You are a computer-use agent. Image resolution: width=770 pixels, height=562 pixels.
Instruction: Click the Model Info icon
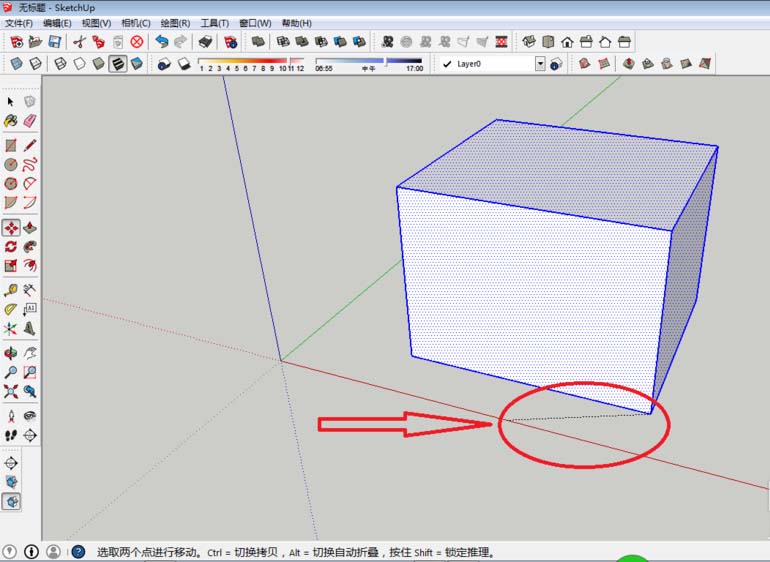click(x=230, y=42)
